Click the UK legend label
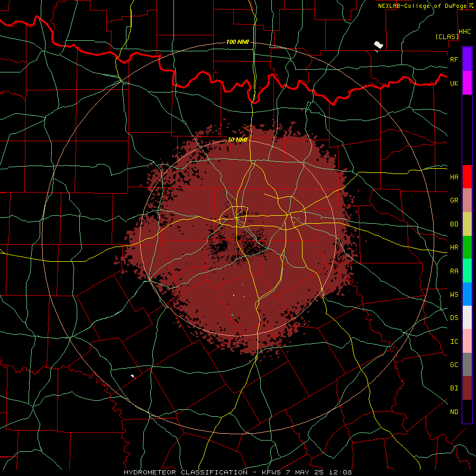The width and height of the screenshot is (476, 476). [454, 83]
